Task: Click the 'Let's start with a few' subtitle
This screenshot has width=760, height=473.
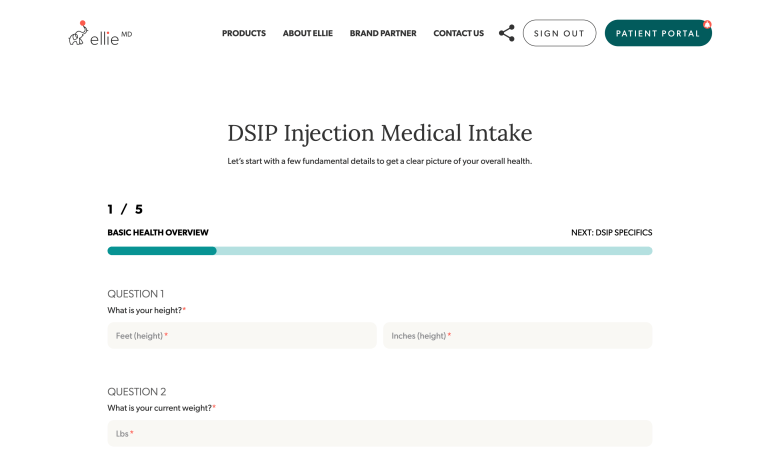Action: tap(380, 161)
